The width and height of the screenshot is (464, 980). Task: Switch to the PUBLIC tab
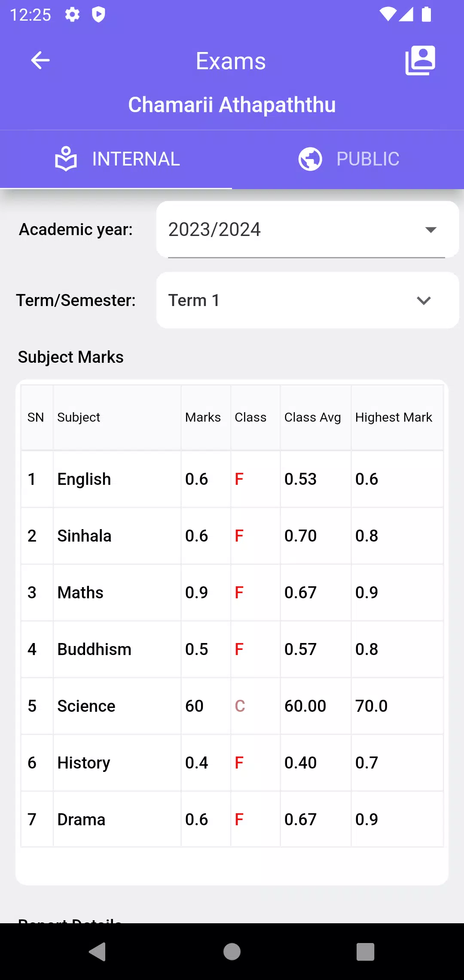348,159
